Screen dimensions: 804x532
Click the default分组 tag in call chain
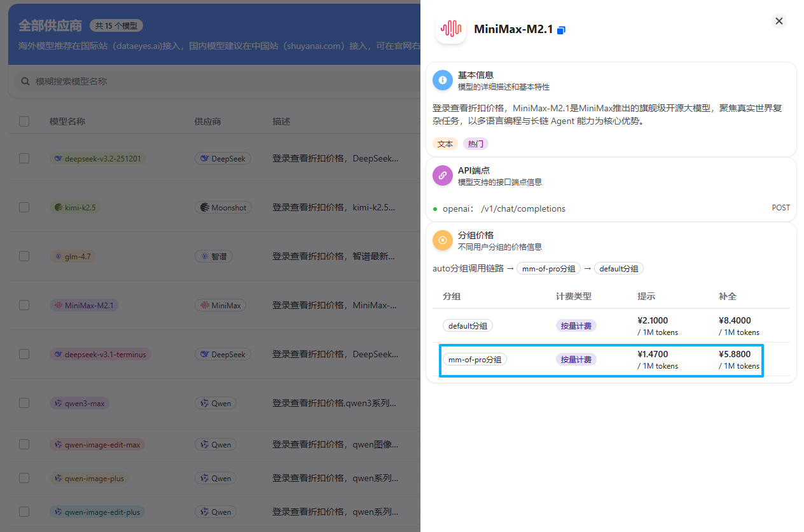(619, 269)
